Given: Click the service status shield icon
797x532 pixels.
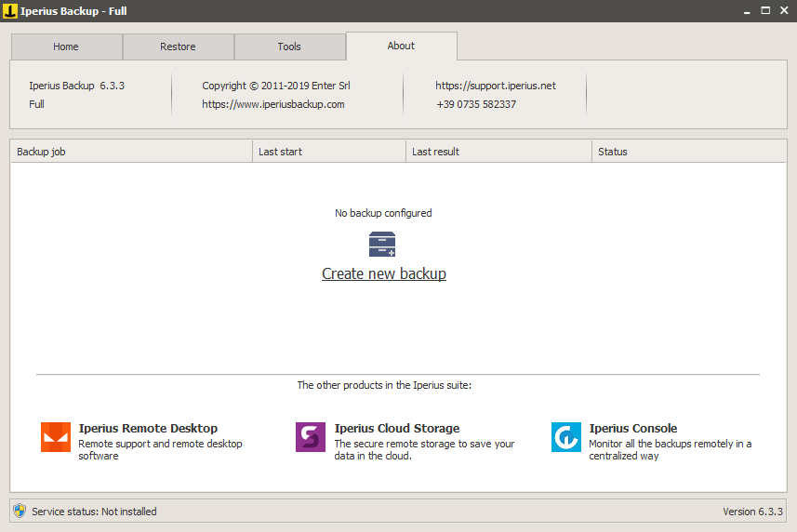Looking at the screenshot, I should (20, 512).
